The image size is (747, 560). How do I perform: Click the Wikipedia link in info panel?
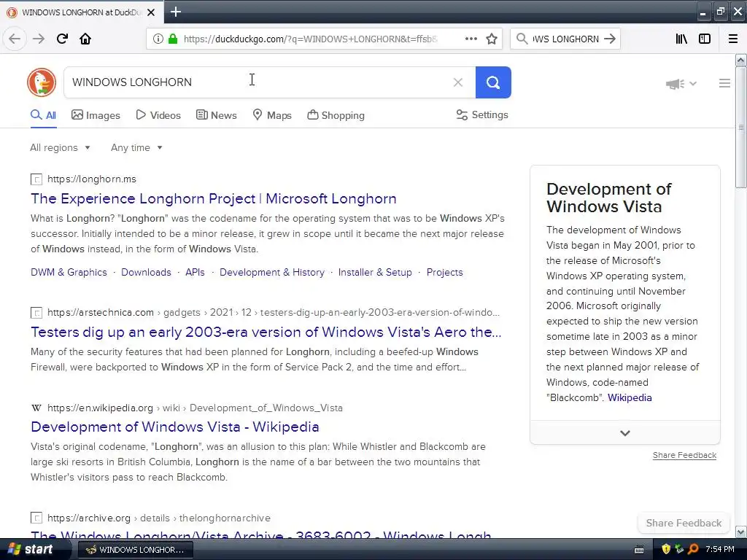(x=630, y=397)
